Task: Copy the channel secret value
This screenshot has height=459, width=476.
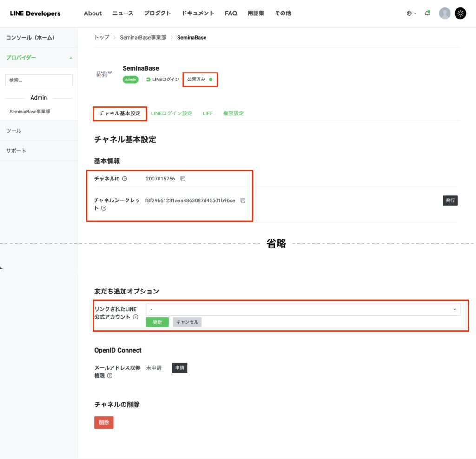Action: [x=243, y=201]
